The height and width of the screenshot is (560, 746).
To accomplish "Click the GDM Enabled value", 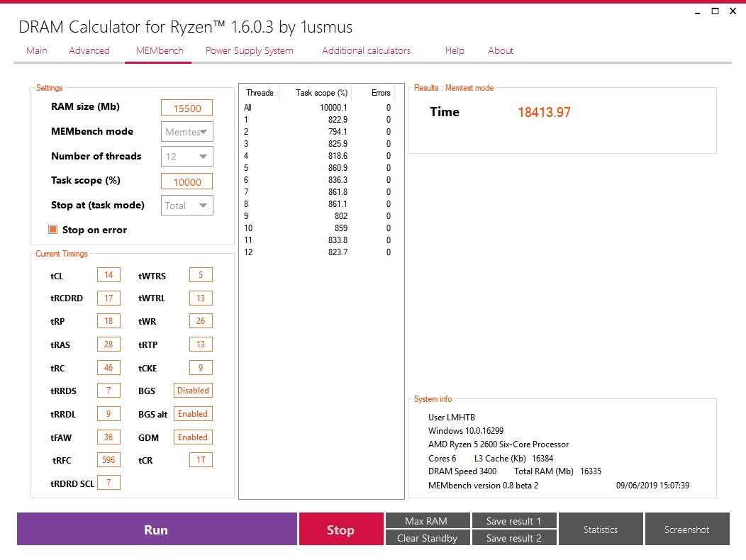I will click(193, 437).
